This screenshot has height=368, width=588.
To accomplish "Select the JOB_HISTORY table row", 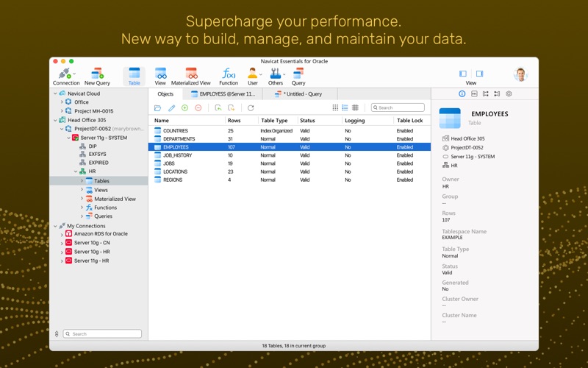I will tap(290, 155).
